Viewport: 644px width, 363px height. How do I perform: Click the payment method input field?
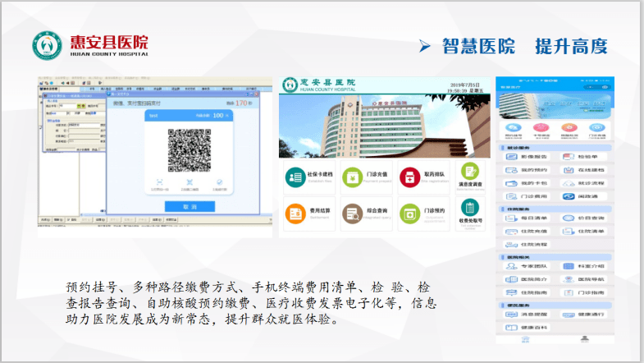(x=84, y=125)
